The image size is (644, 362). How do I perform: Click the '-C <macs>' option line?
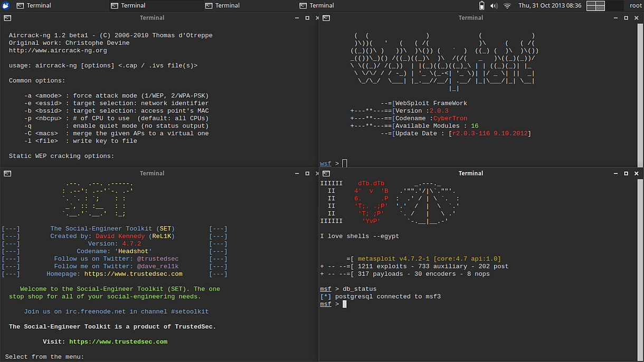pos(116,134)
